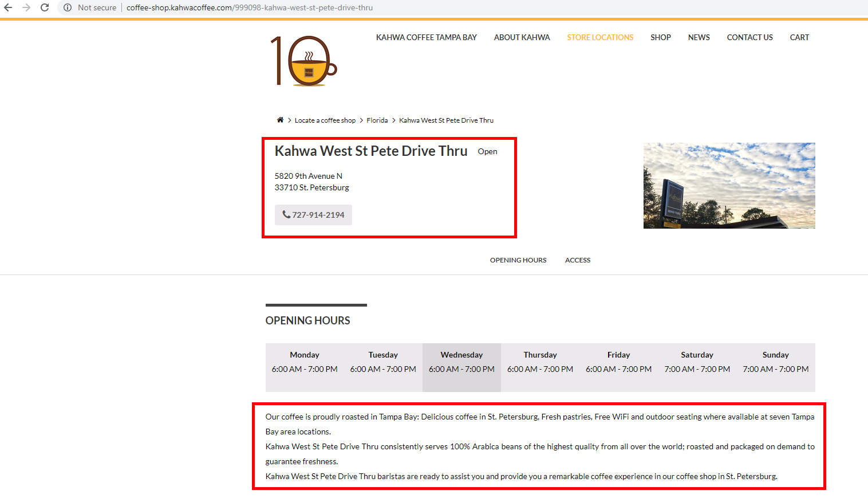Click the Not secure info icon
Image resolution: width=868 pixels, height=498 pixels.
[x=68, y=7]
